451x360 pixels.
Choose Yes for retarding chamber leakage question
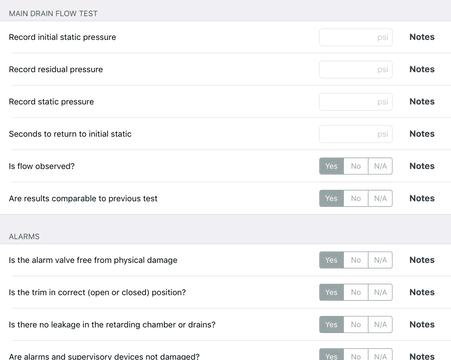(x=331, y=324)
